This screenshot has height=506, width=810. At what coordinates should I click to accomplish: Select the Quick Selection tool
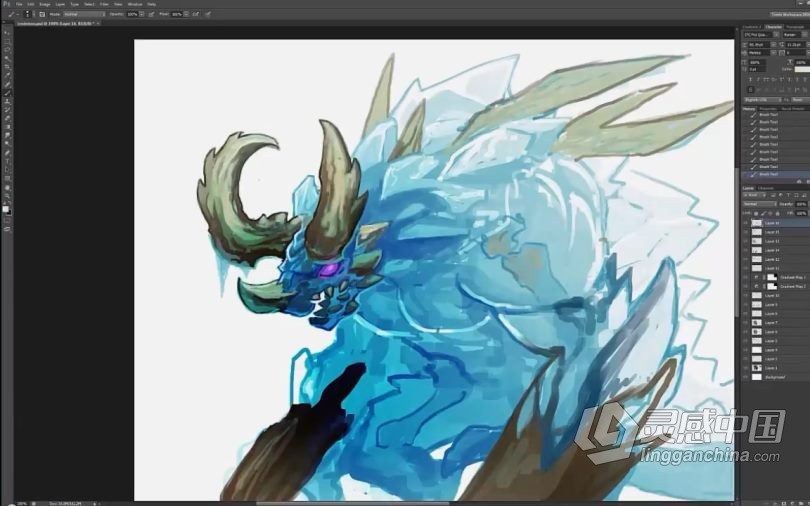(7, 58)
